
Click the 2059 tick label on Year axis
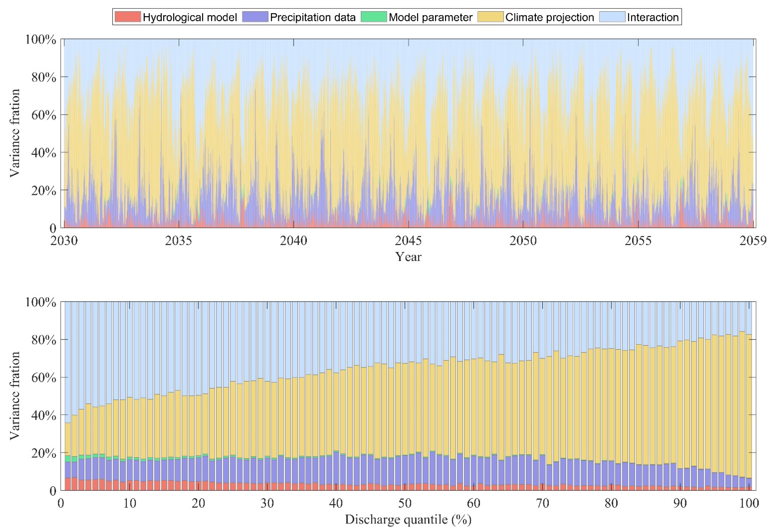click(753, 240)
